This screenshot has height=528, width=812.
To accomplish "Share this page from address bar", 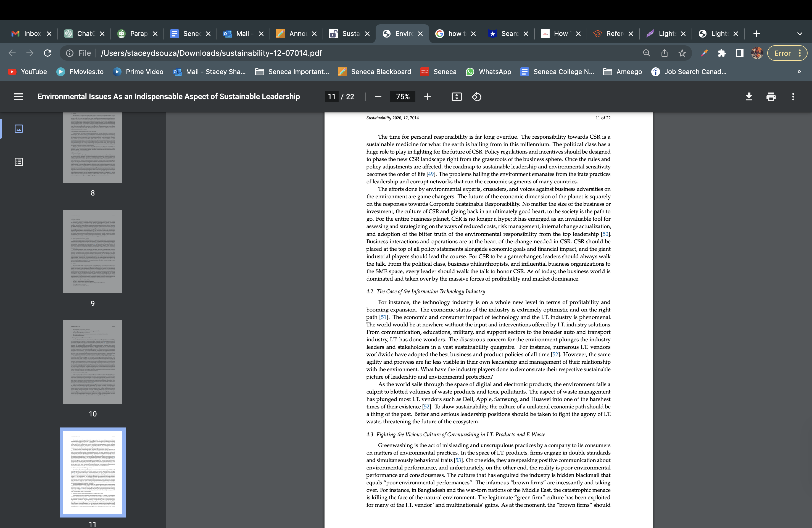I will tap(664, 53).
